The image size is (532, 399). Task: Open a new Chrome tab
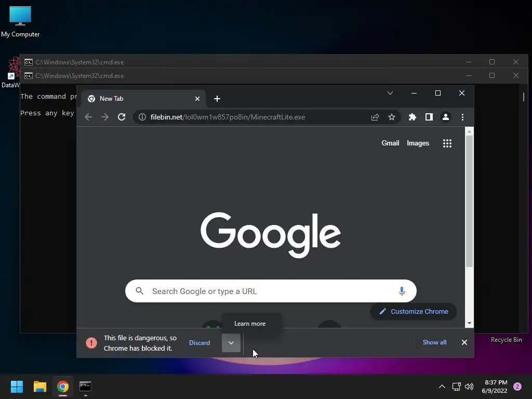[217, 99]
